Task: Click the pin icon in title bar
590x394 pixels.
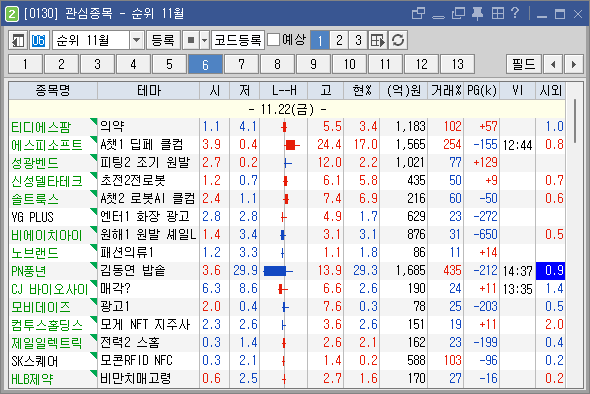Action: (x=477, y=14)
